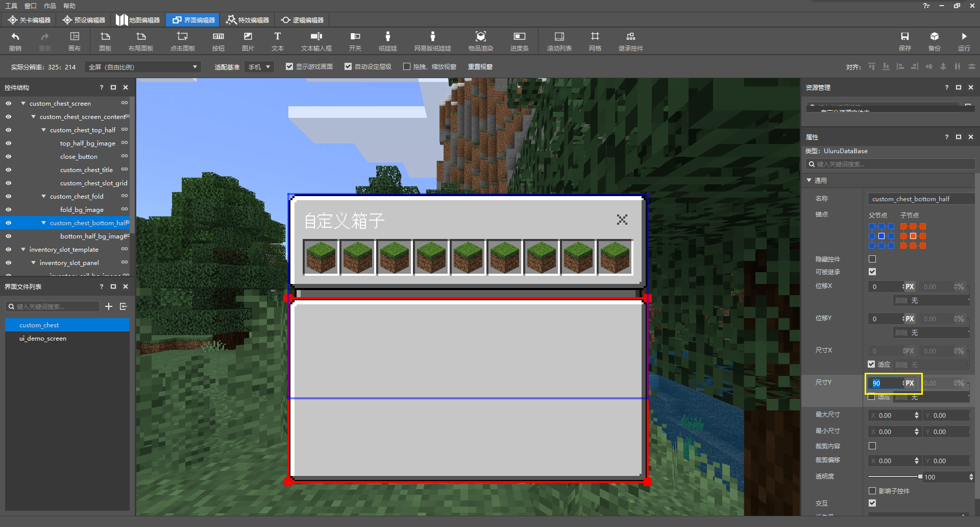Select center parent anchor point 父节点
Viewport: 980px width, 527px height.
[881, 236]
